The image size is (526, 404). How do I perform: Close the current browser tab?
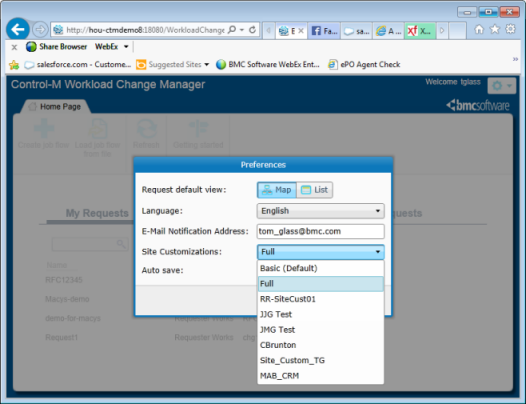pos(301,31)
